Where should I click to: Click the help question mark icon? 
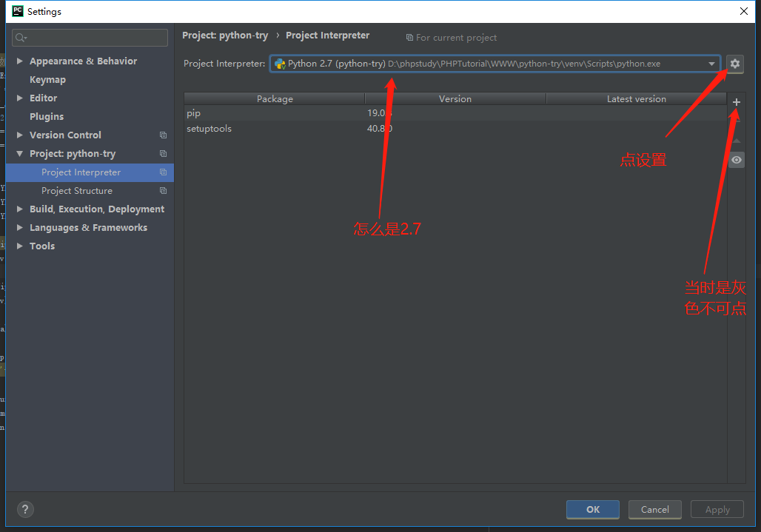[x=25, y=509]
